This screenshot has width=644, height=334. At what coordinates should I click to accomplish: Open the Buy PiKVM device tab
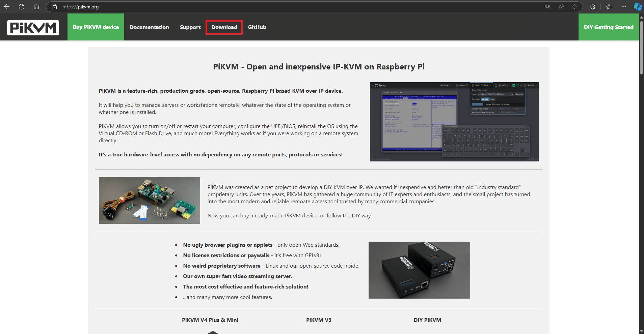click(96, 27)
